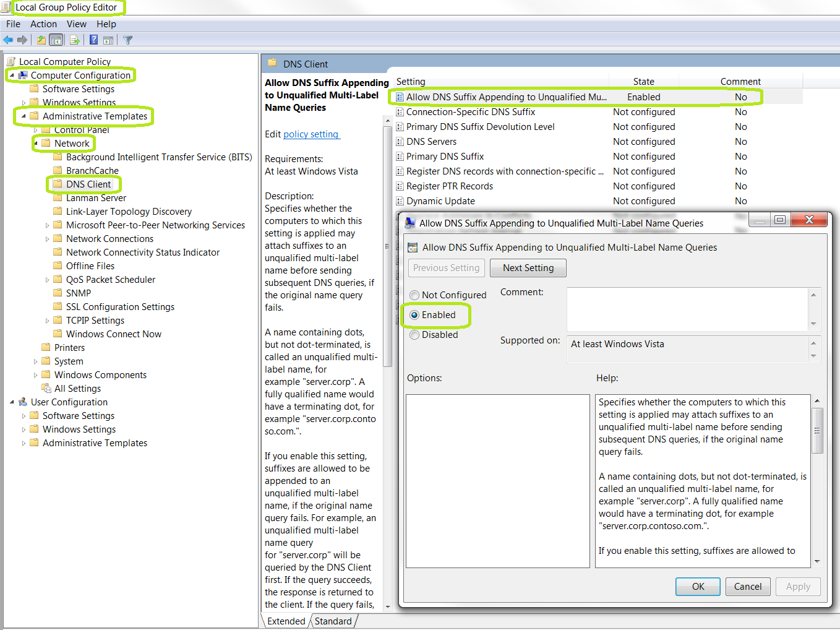840x630 pixels.
Task: Expand the Network Connections node
Action: pyautogui.click(x=47, y=239)
